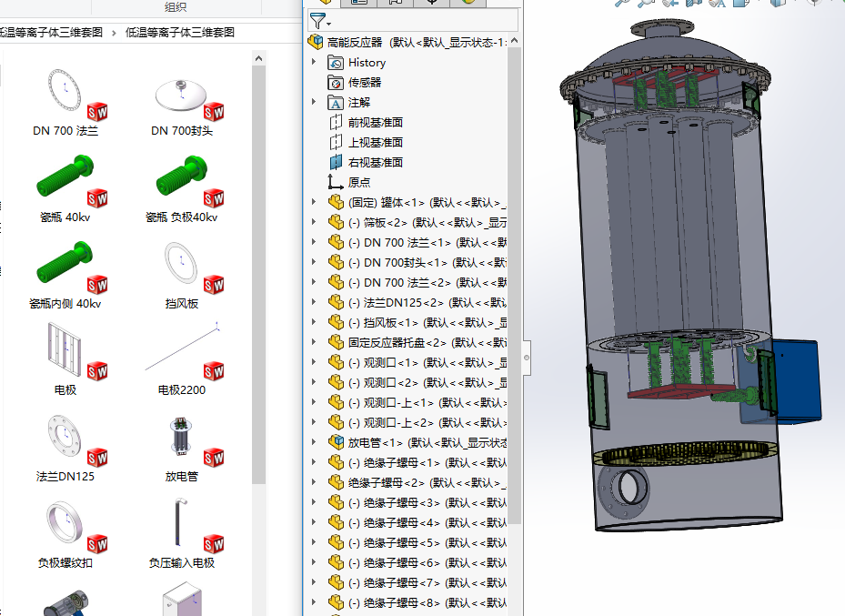Click the DN 700 法兰 part thumbnail

coord(64,91)
